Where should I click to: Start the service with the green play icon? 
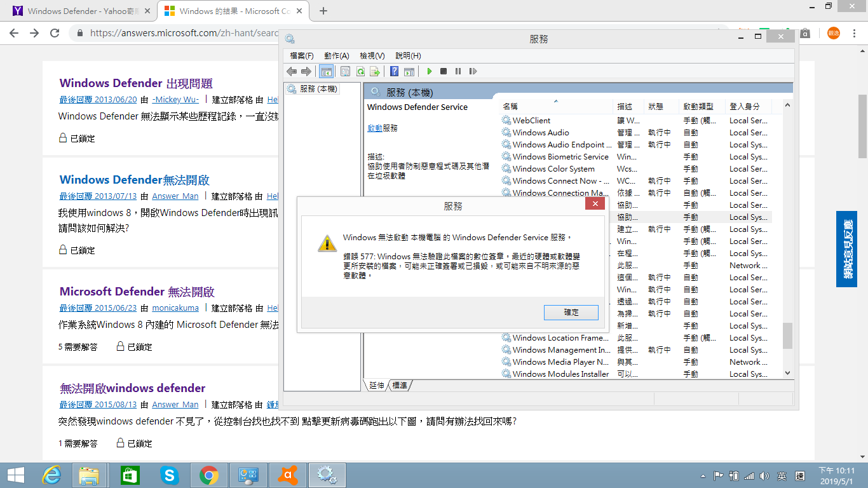point(430,72)
